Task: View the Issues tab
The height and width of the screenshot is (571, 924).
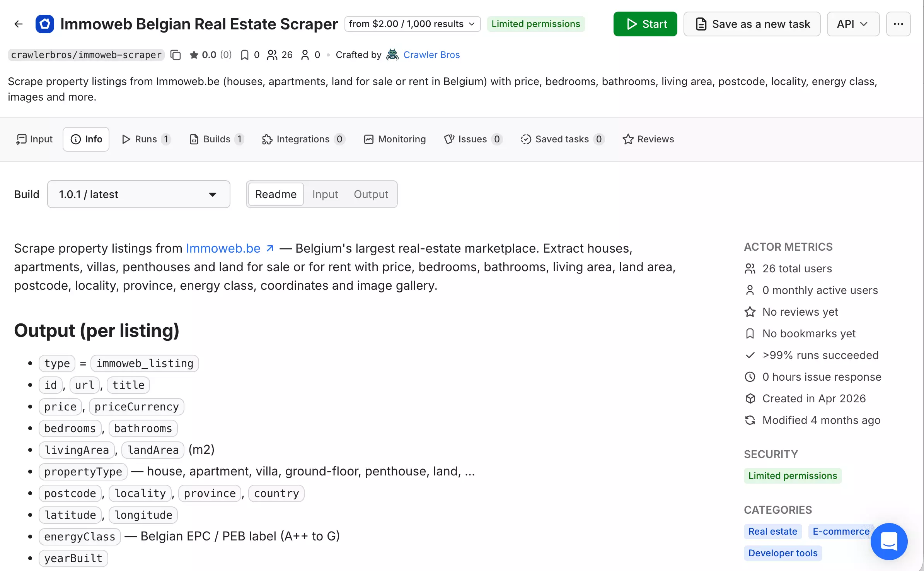Action: tap(473, 139)
